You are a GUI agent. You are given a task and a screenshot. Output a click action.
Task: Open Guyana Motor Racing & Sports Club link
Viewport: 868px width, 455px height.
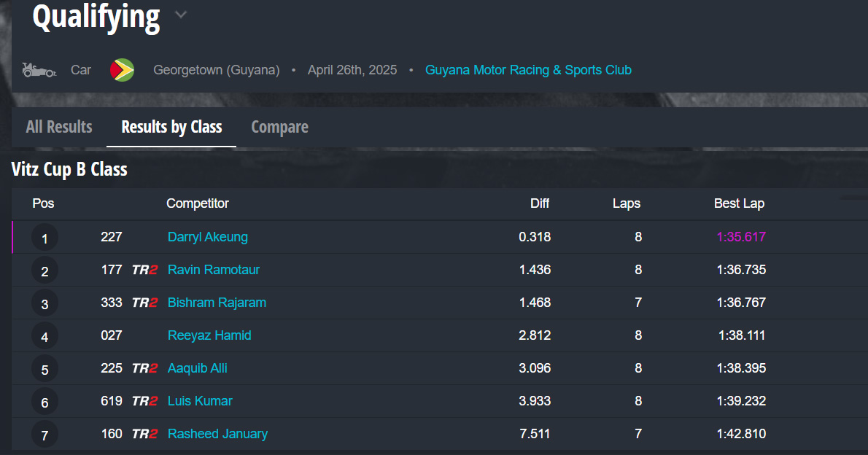pos(528,70)
